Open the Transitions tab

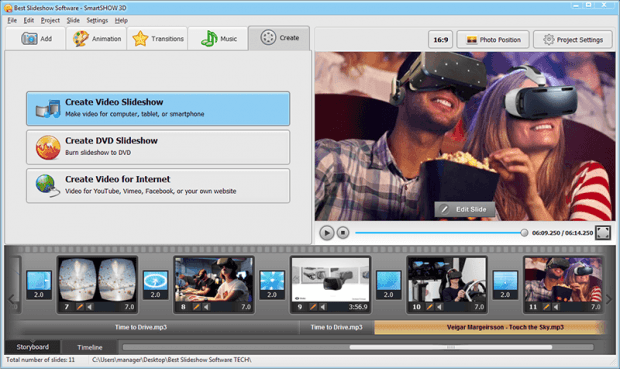tap(158, 39)
